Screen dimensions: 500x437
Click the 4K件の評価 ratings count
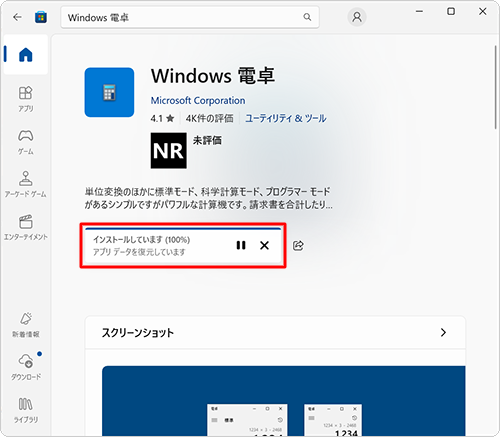tap(209, 118)
